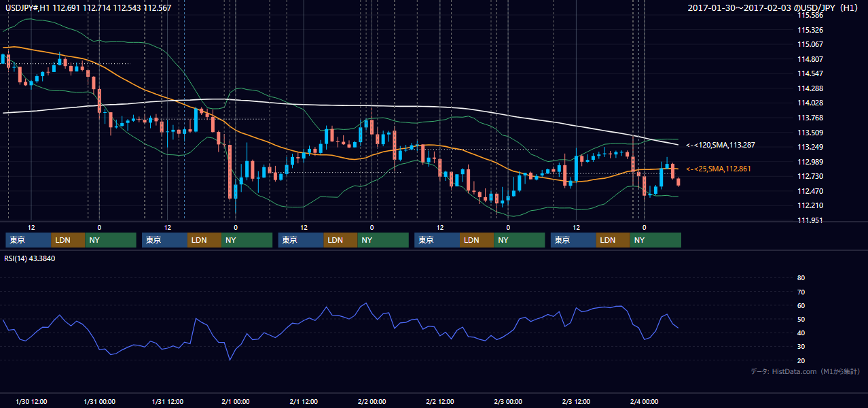The width and height of the screenshot is (868, 408).
Task: Click the HistData.com data source credit
Action: 806,371
